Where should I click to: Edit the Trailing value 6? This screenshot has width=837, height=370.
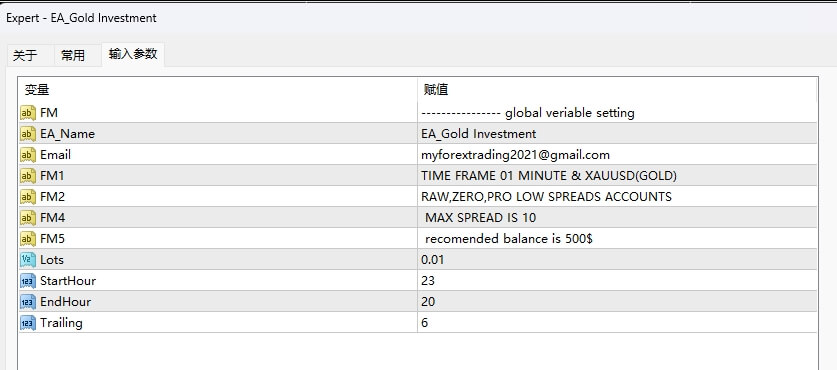(x=617, y=322)
